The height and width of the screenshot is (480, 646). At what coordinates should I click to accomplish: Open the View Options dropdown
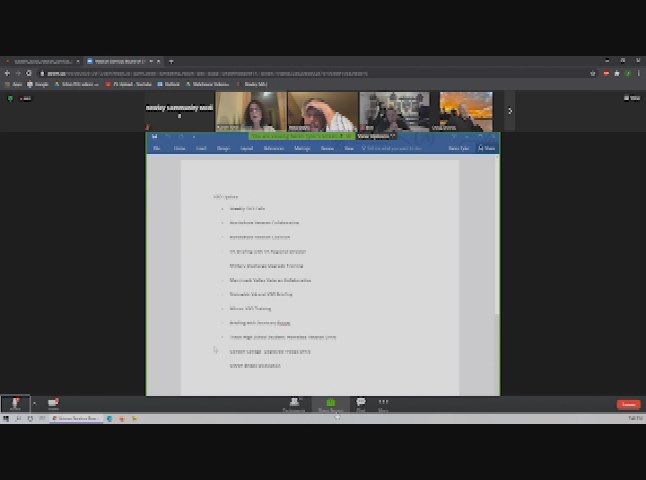click(376, 136)
